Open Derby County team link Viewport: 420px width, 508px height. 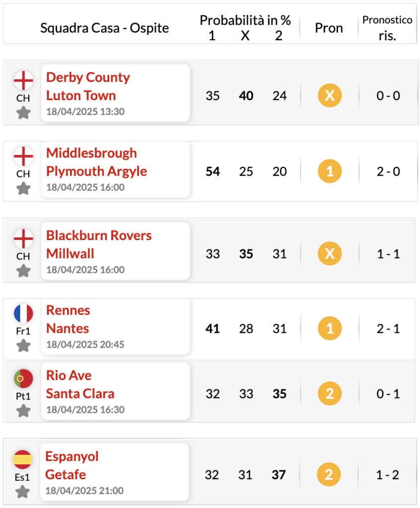click(88, 77)
